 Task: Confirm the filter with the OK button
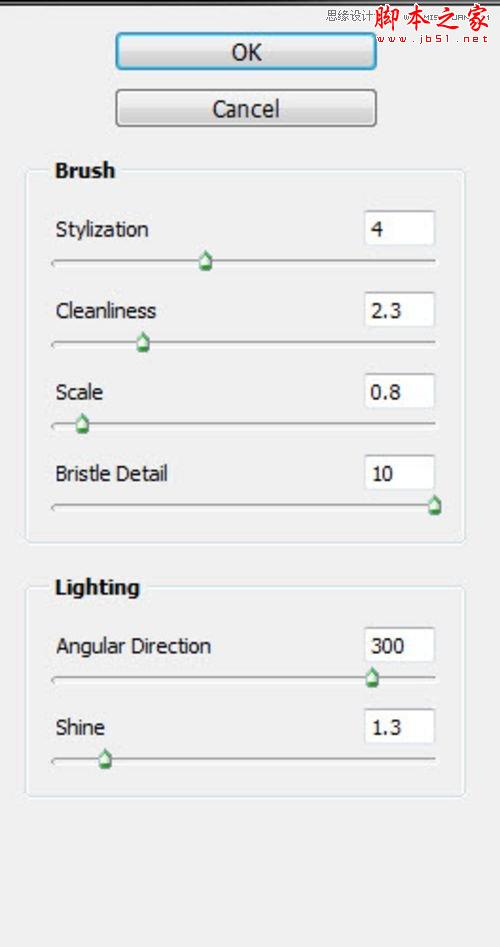246,51
